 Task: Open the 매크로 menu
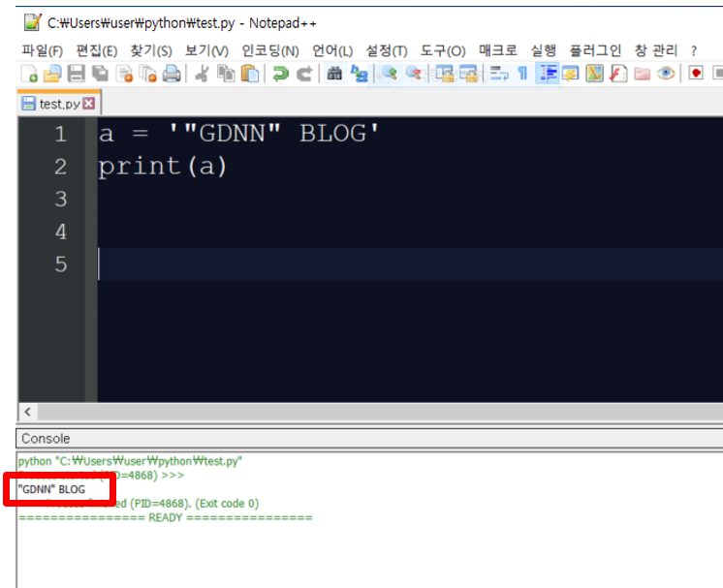point(498,50)
